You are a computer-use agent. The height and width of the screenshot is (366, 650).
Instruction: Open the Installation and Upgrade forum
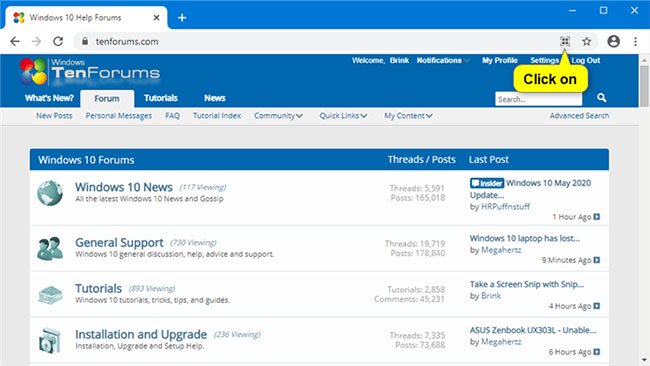(x=141, y=334)
